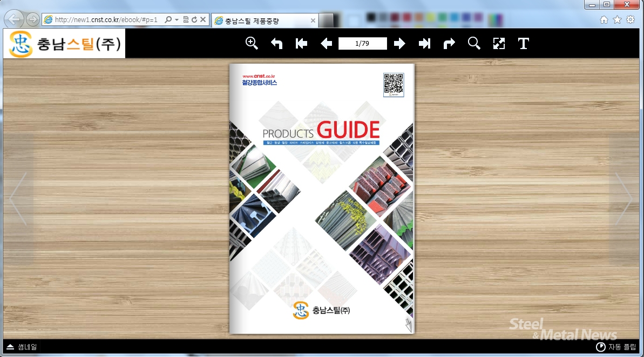This screenshot has height=357, width=644.
Task: Select the 충남스틸 제품중량 browser tab
Action: (259, 20)
